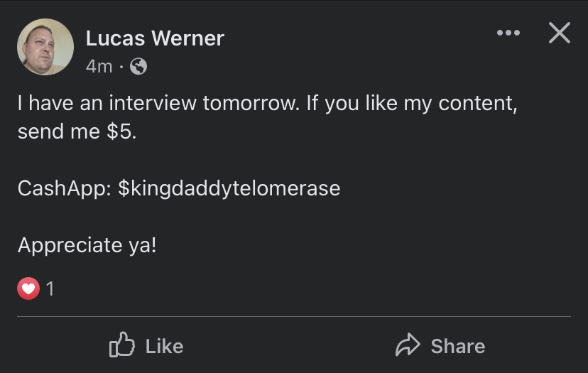Open the 4m timestamp permalink
Viewport: 588px width, 373px height.
click(99, 67)
